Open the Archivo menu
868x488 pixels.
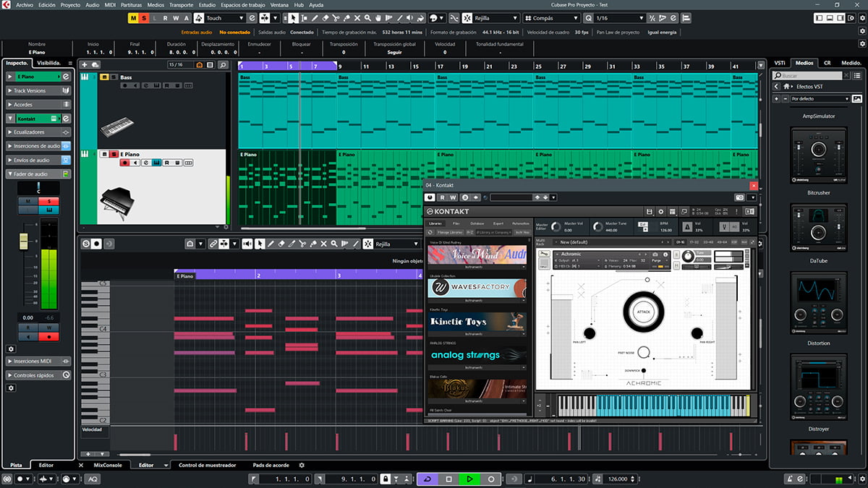[x=25, y=4]
